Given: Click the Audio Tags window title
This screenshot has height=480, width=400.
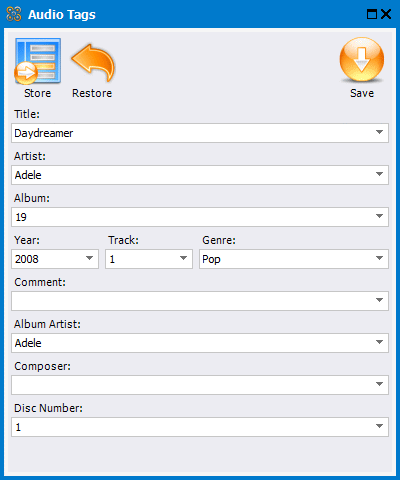Looking at the screenshot, I should pos(62,15).
